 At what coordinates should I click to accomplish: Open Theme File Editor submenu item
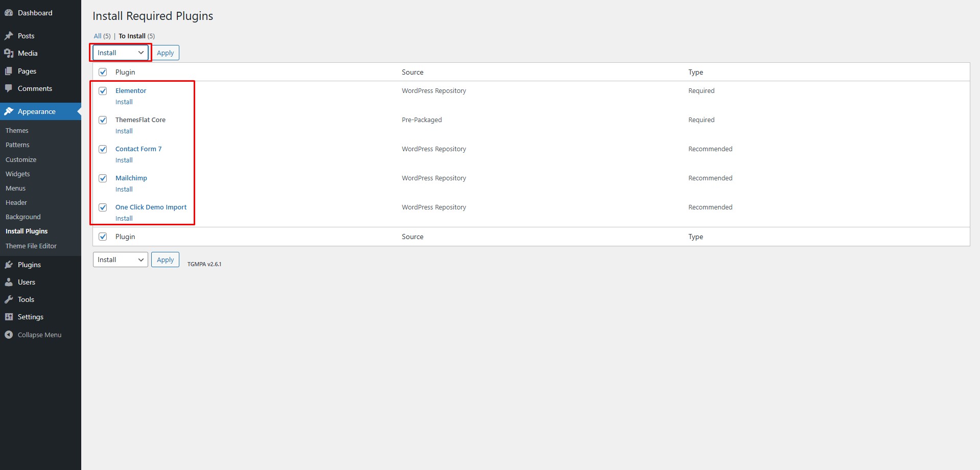31,246
